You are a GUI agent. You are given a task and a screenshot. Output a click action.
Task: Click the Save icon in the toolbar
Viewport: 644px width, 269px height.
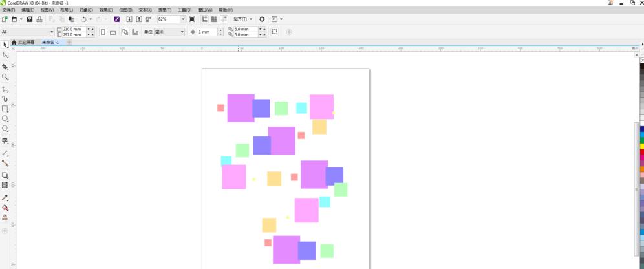tap(30, 19)
